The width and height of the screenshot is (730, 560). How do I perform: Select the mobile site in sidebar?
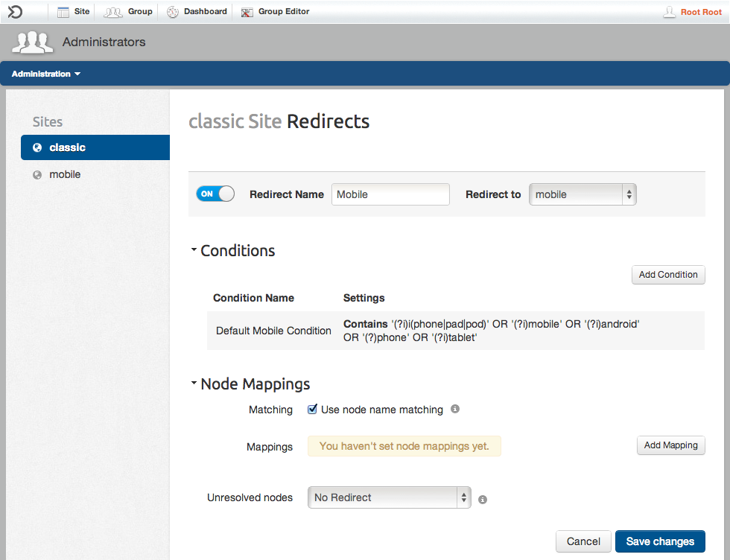65,174
